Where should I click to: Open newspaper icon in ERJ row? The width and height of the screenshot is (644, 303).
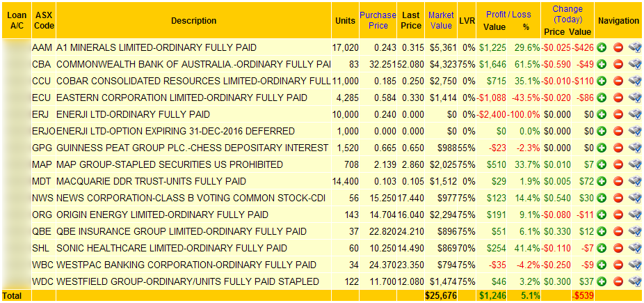coord(635,114)
